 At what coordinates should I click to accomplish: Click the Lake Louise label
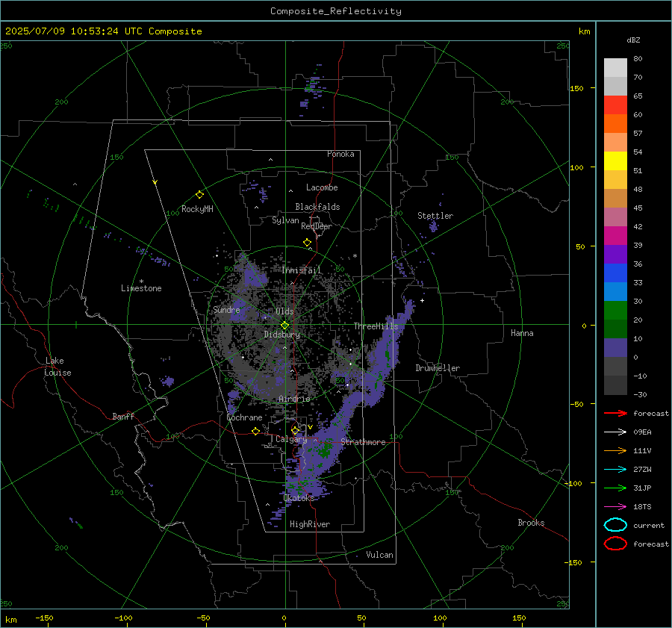coord(57,367)
